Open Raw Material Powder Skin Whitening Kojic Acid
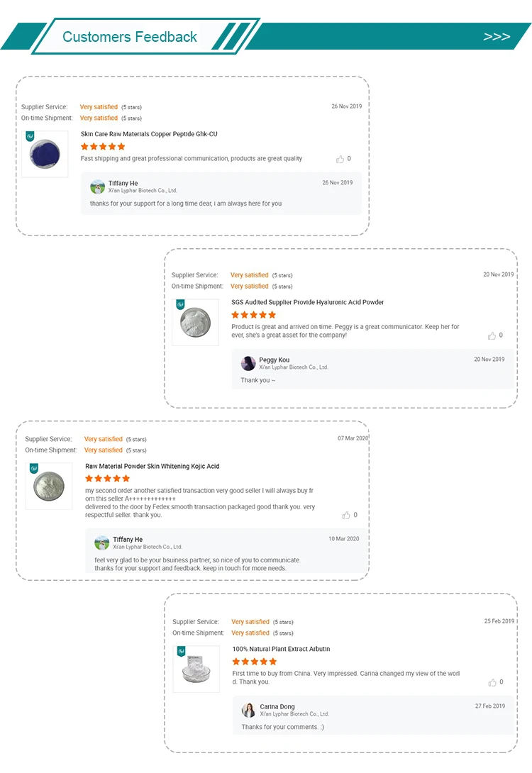Screen dimensions: 532x773 click(153, 467)
